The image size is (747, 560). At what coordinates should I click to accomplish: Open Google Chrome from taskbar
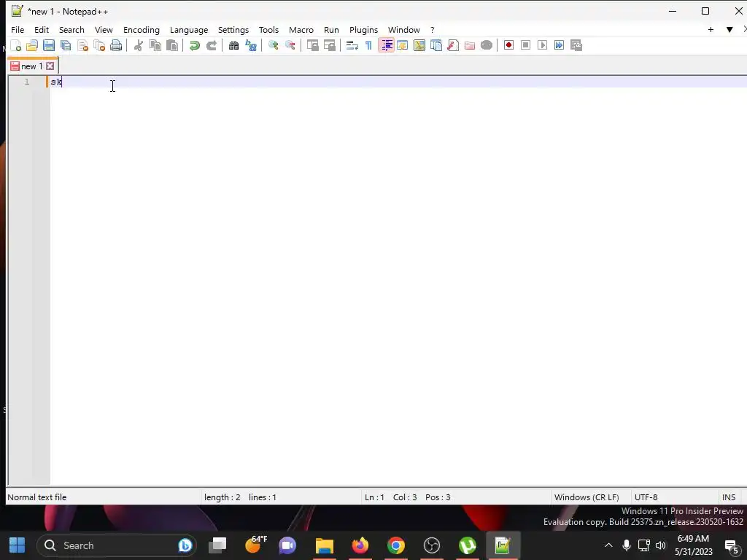point(395,545)
